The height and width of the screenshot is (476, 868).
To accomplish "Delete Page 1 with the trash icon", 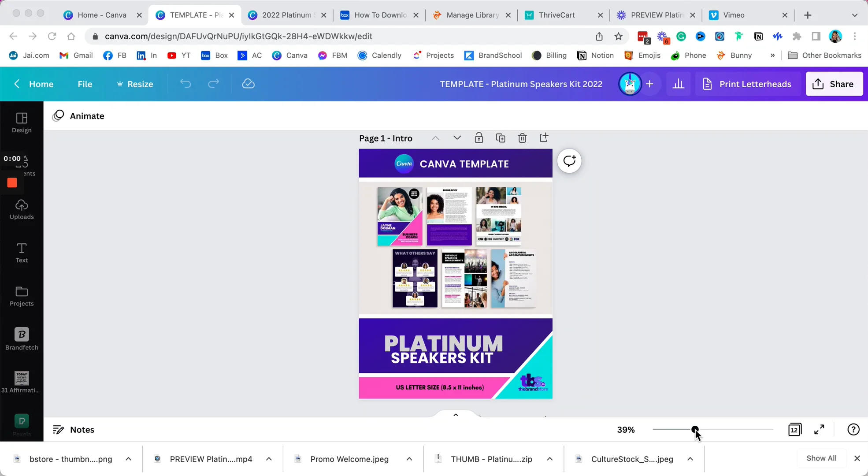I will pos(522,138).
